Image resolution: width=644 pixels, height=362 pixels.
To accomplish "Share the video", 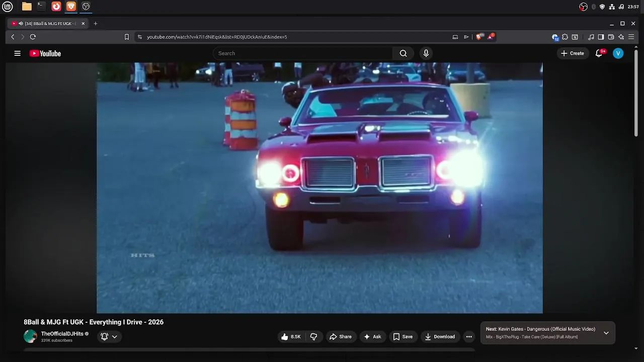I will pyautogui.click(x=341, y=337).
